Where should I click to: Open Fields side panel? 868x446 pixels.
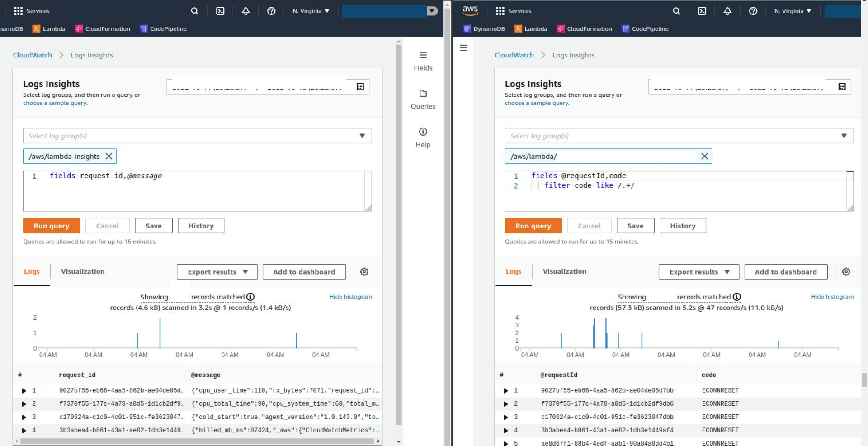coord(423,61)
